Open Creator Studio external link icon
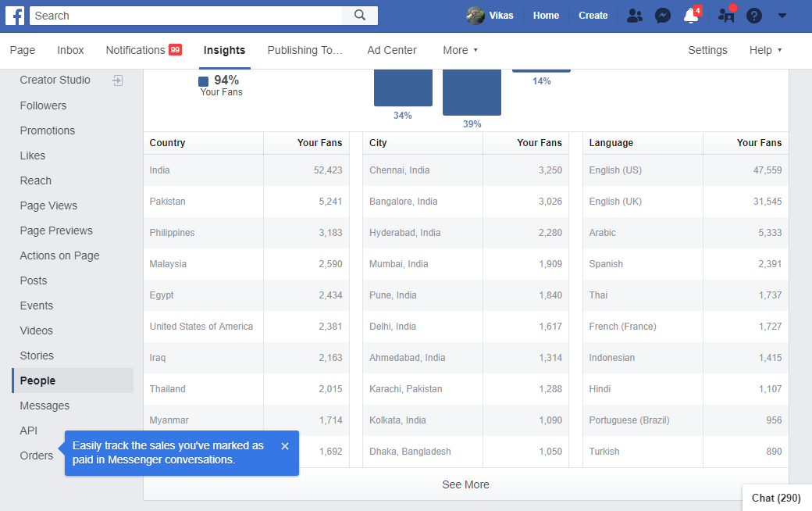 (x=118, y=80)
